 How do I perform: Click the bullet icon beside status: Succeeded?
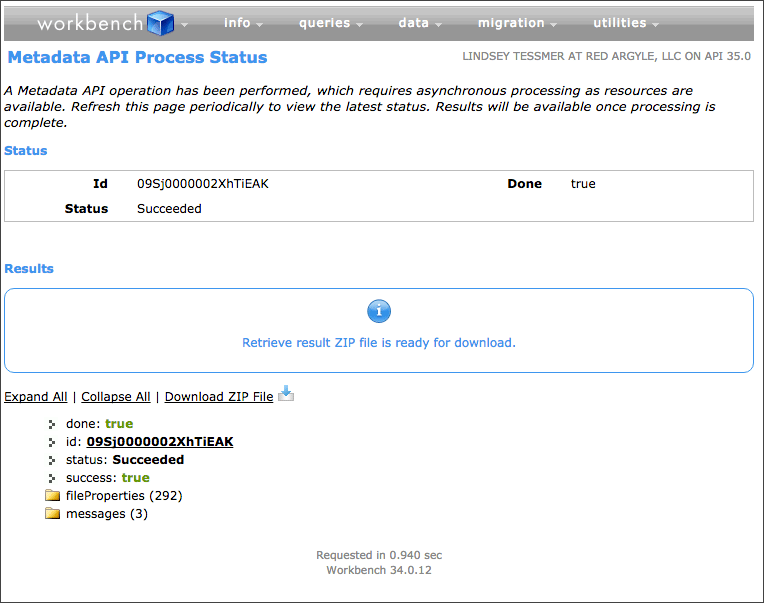pyautogui.click(x=52, y=460)
